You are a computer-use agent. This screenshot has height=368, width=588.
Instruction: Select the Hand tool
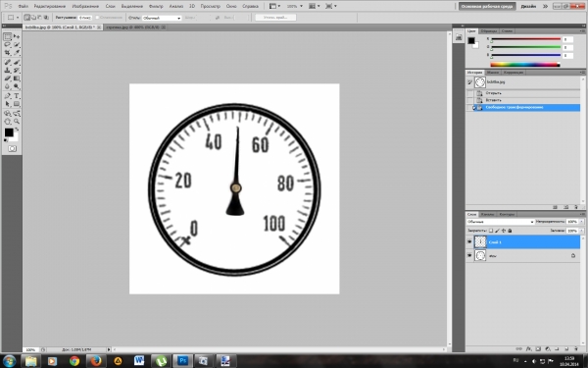[x=8, y=122]
